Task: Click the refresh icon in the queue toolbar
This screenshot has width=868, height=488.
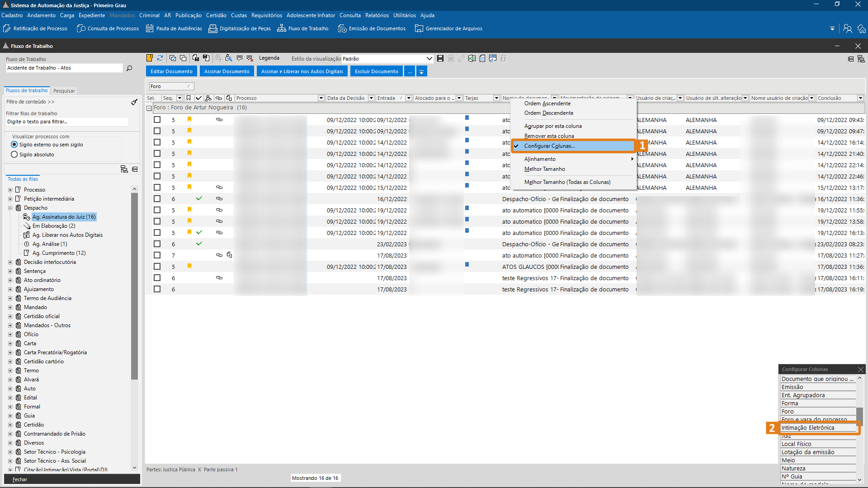Action: 160,58
